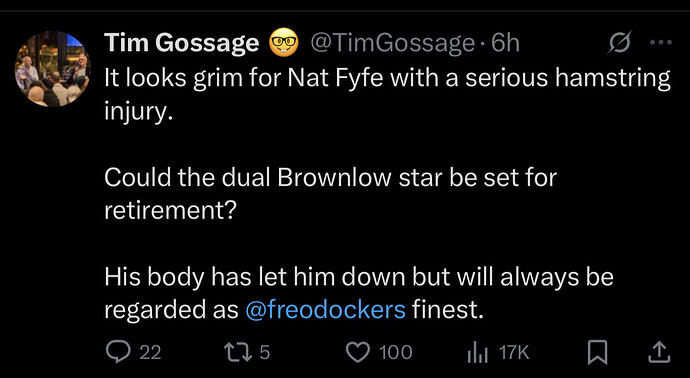Click the Brownlow star retirement question text
The width and height of the screenshot is (690, 378).
point(330,194)
